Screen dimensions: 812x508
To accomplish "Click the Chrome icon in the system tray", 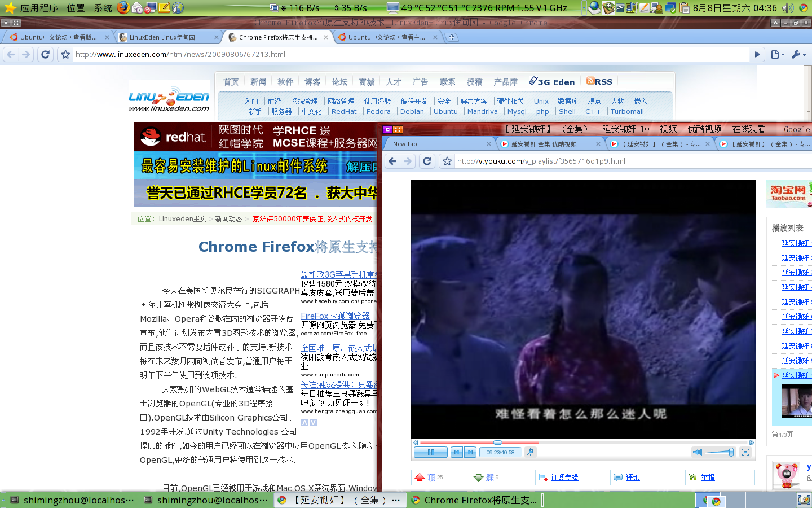I will [804, 8].
